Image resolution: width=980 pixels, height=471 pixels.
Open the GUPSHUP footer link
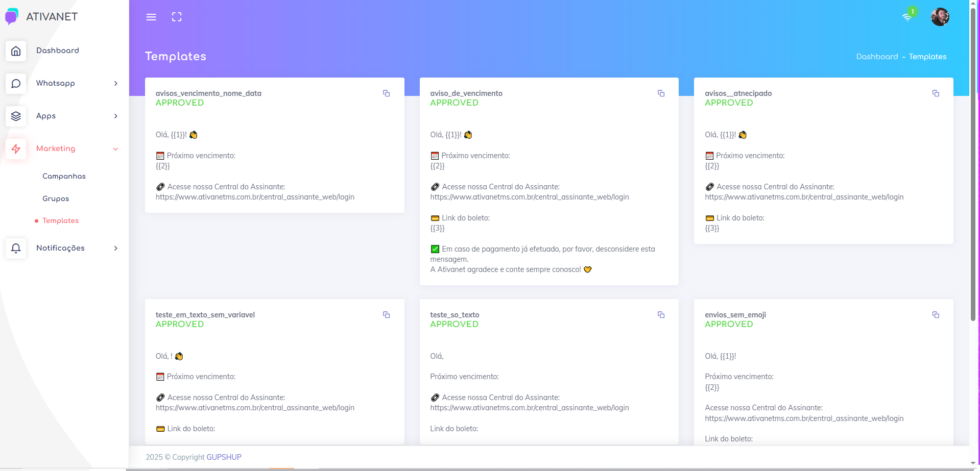click(x=224, y=457)
